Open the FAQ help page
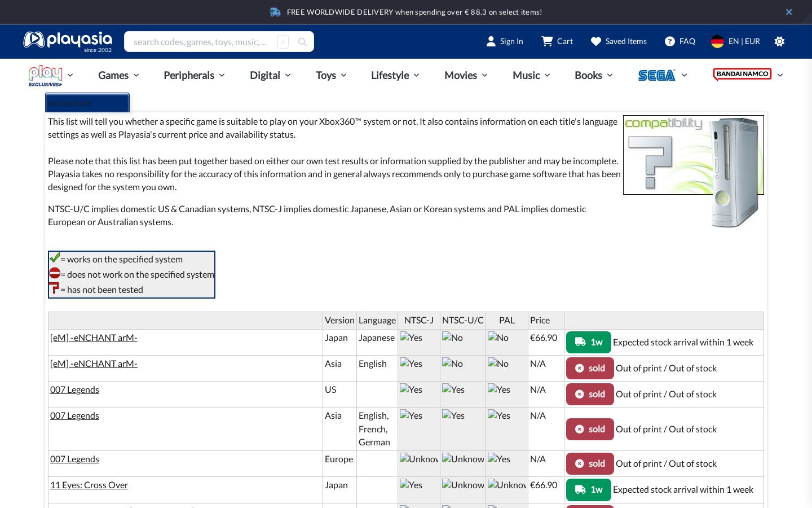Screen dimensions: 812x508 680,41
